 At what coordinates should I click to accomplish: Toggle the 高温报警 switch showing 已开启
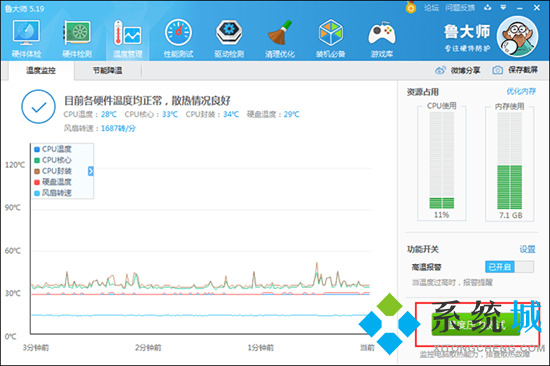click(510, 267)
